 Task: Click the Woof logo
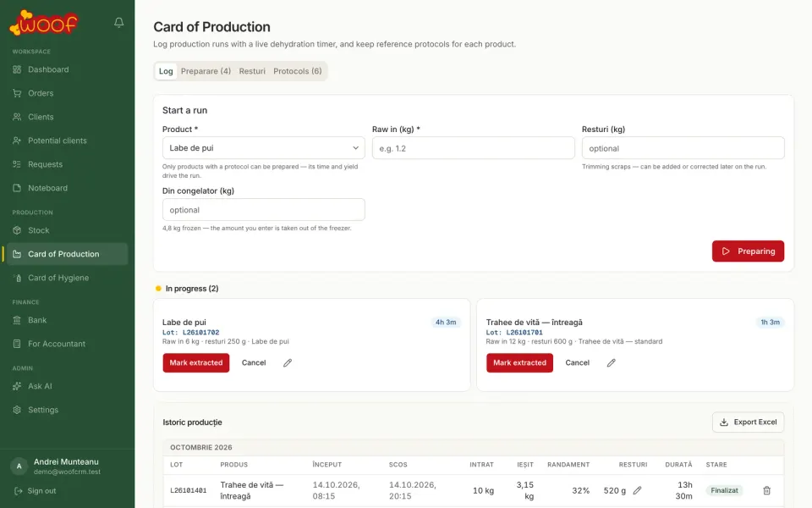pos(44,23)
